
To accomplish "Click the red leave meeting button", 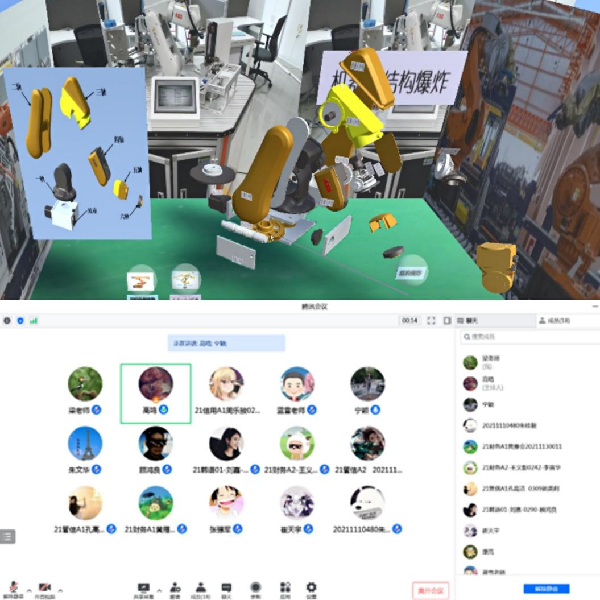I will pyautogui.click(x=429, y=589).
